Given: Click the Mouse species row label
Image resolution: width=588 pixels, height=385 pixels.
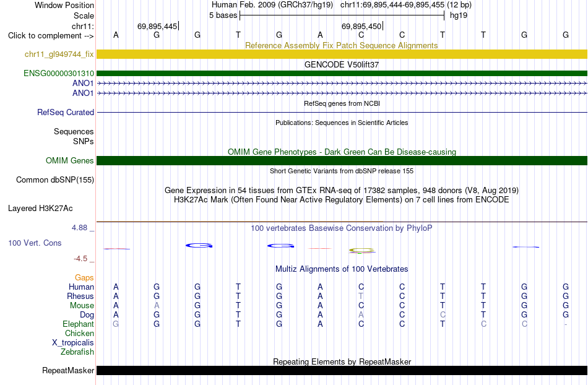Looking at the screenshot, I should 82,306.
